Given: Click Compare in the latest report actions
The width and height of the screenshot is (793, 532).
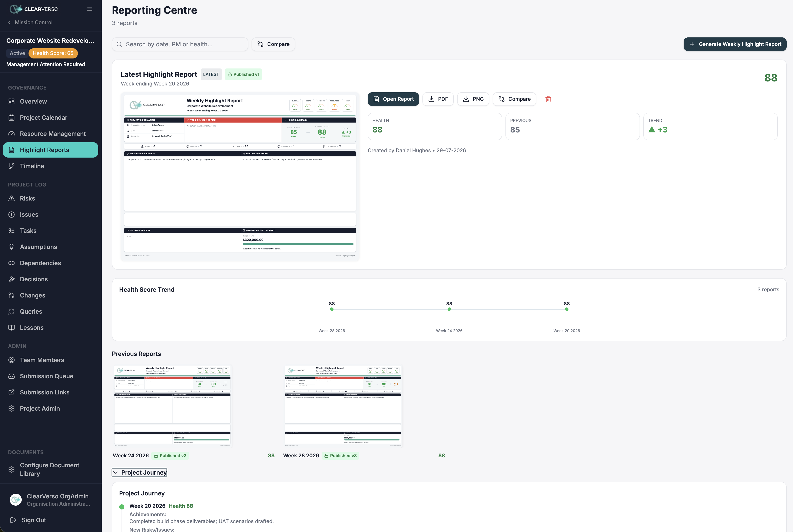Looking at the screenshot, I should tap(515, 99).
